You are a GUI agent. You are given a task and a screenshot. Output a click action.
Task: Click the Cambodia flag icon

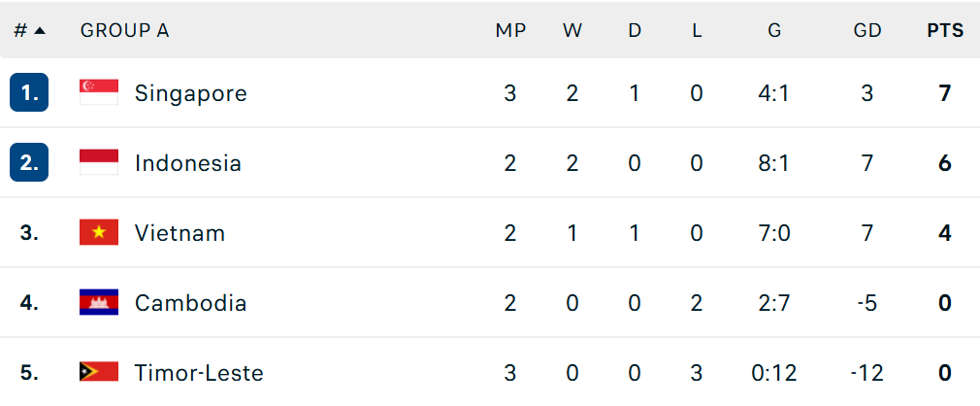point(99,302)
